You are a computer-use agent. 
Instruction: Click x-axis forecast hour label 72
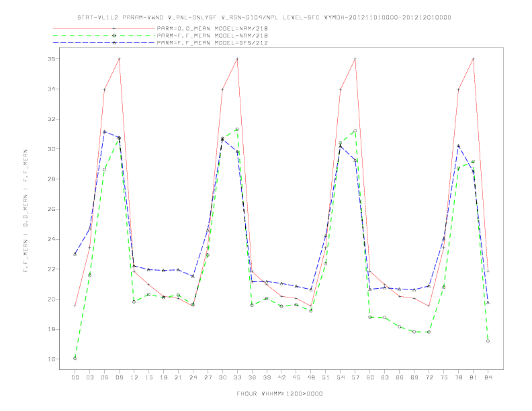[x=429, y=377]
